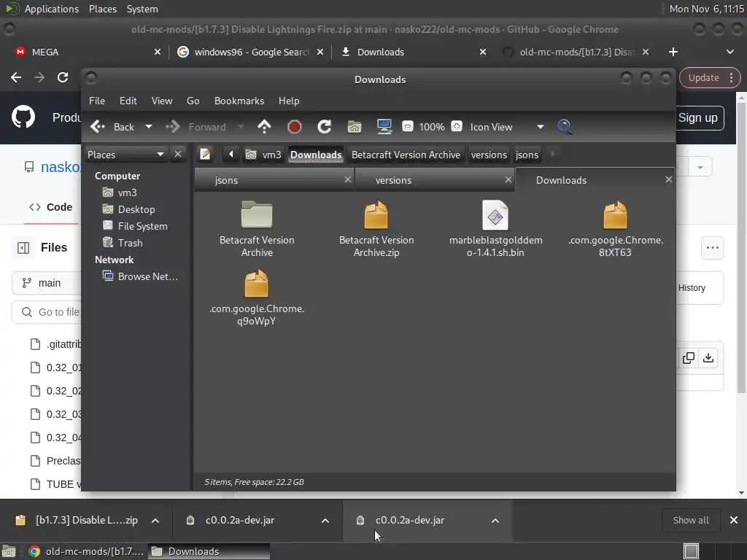Click the GitHub logo icon

point(23,117)
